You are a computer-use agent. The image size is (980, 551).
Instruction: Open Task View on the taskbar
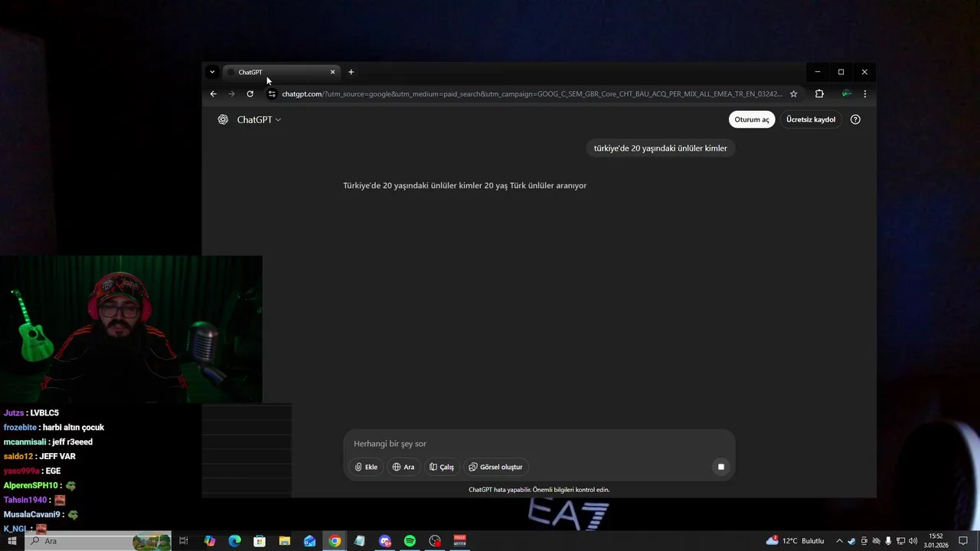click(x=184, y=541)
